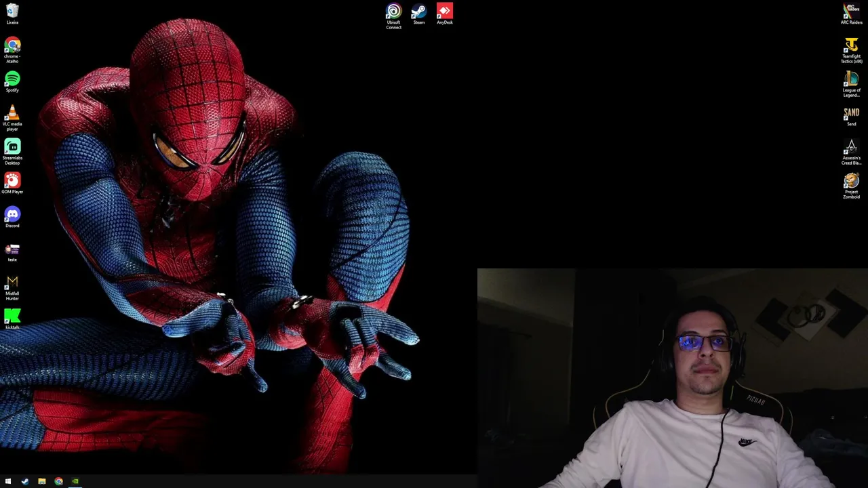Open File Explorer from the taskbar
Image resolution: width=868 pixels, height=488 pixels.
pos(42,481)
